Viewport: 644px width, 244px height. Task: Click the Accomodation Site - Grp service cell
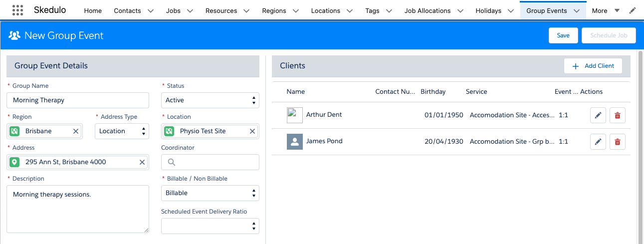tap(512, 142)
